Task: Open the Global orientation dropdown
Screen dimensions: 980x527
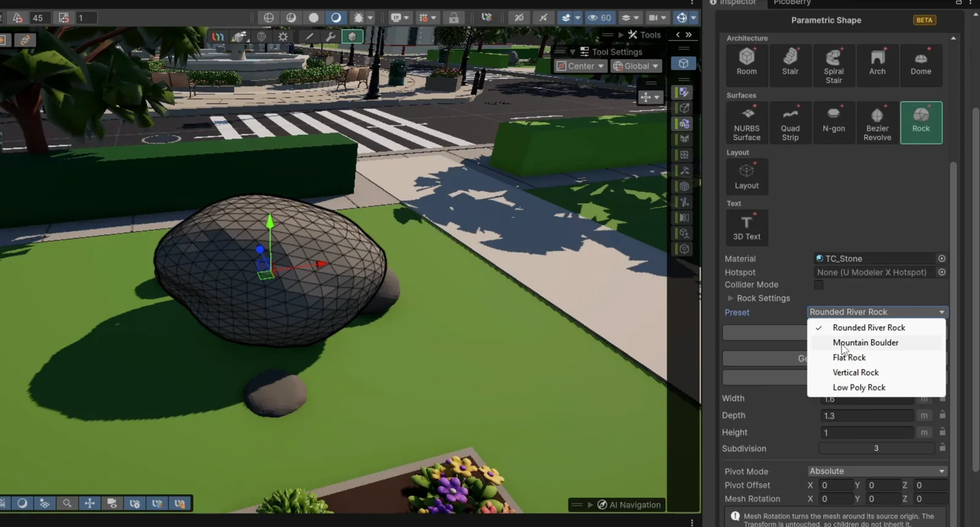Action: pos(636,66)
